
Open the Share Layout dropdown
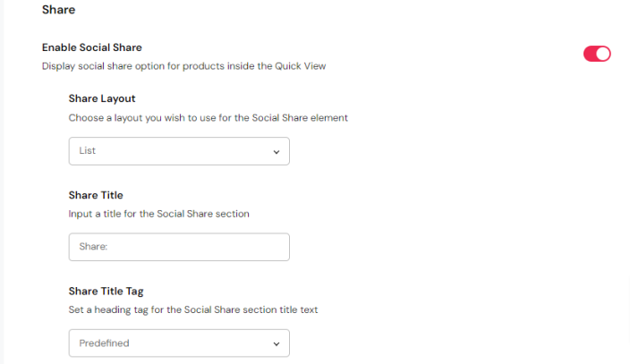click(179, 151)
